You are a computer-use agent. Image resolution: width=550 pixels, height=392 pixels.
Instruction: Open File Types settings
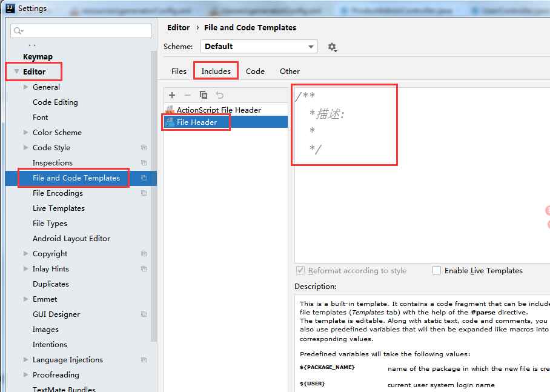coord(50,224)
